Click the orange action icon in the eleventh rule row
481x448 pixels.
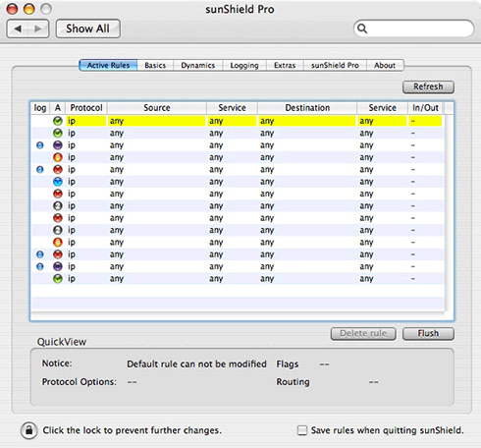(58, 242)
